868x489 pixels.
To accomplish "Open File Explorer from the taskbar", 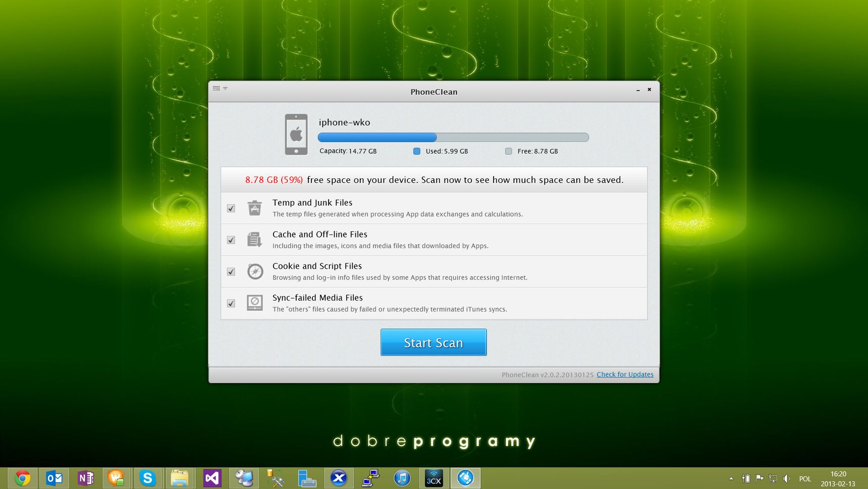I will point(179,478).
